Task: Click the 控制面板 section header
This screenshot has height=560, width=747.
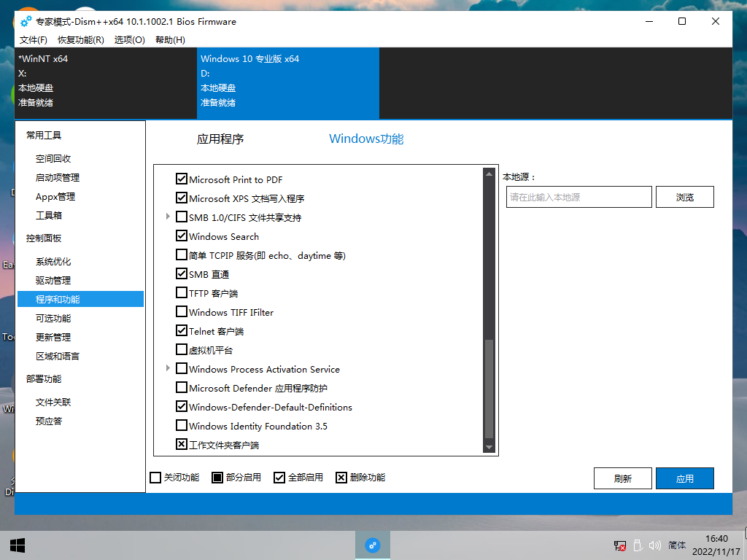Action: (x=44, y=238)
